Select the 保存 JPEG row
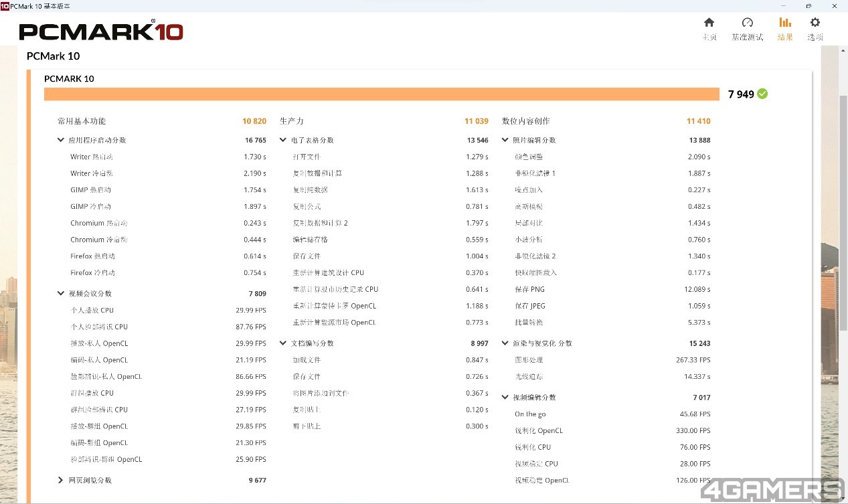The height and width of the screenshot is (504, 848). point(612,306)
